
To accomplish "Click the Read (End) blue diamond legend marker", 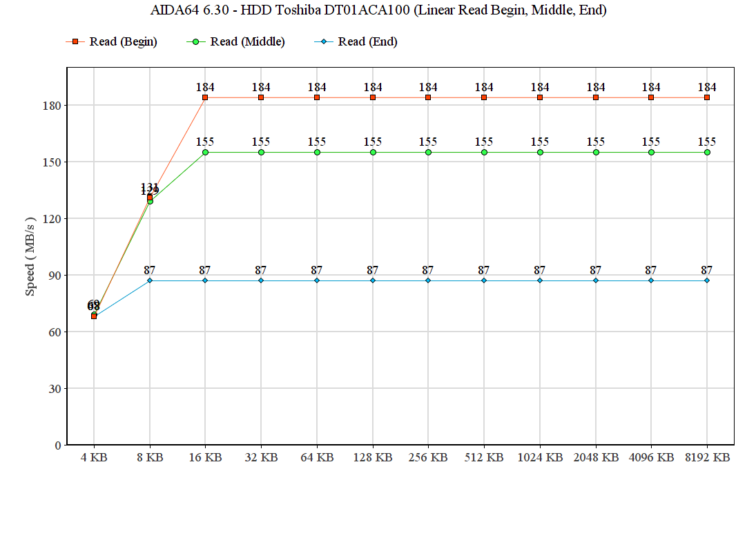I will pos(324,42).
